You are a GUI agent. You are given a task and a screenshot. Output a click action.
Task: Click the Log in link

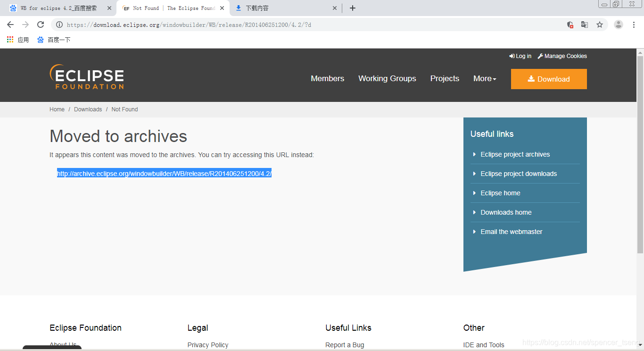(520, 56)
